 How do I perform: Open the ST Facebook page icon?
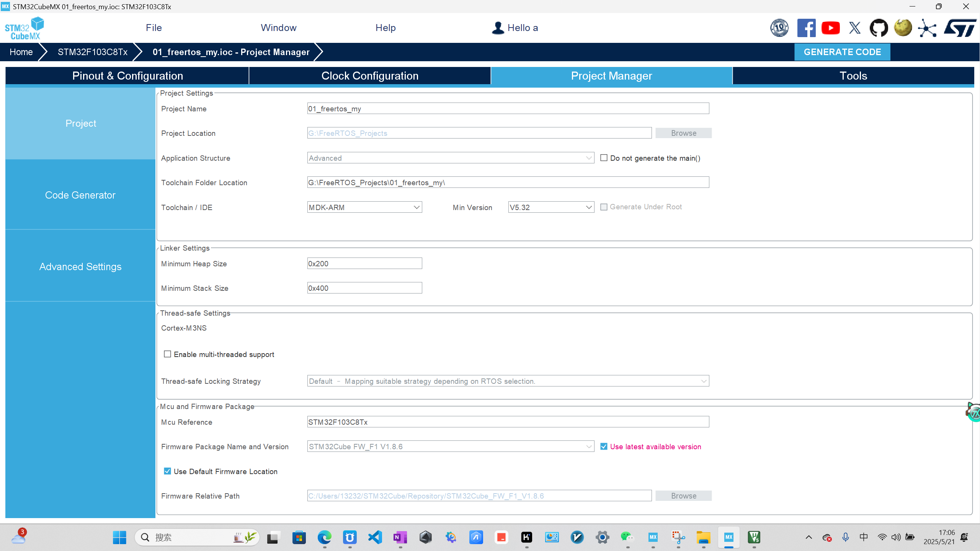[x=806, y=28]
